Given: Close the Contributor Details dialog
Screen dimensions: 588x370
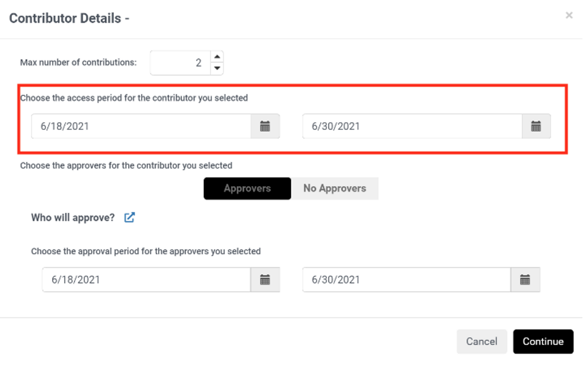Looking at the screenshot, I should [x=569, y=15].
